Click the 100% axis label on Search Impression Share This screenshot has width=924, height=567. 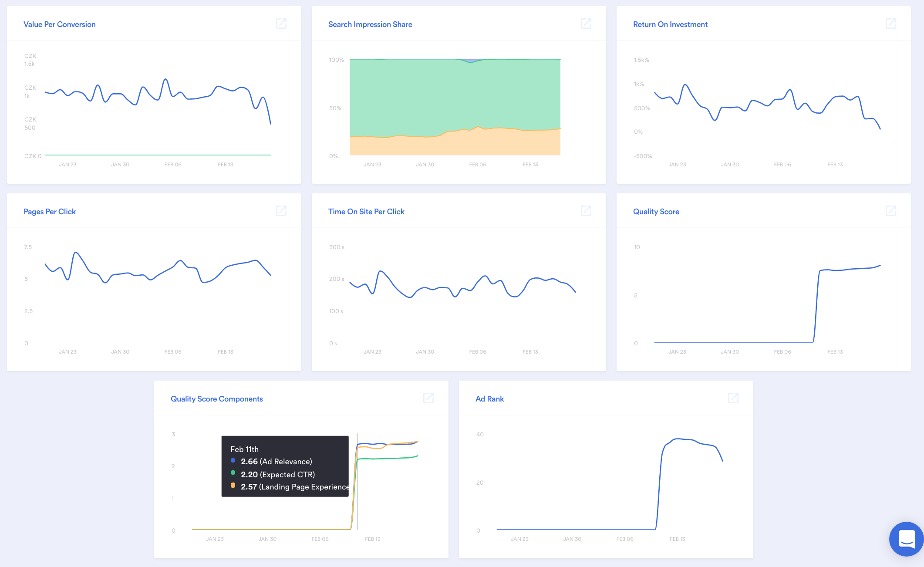click(336, 60)
